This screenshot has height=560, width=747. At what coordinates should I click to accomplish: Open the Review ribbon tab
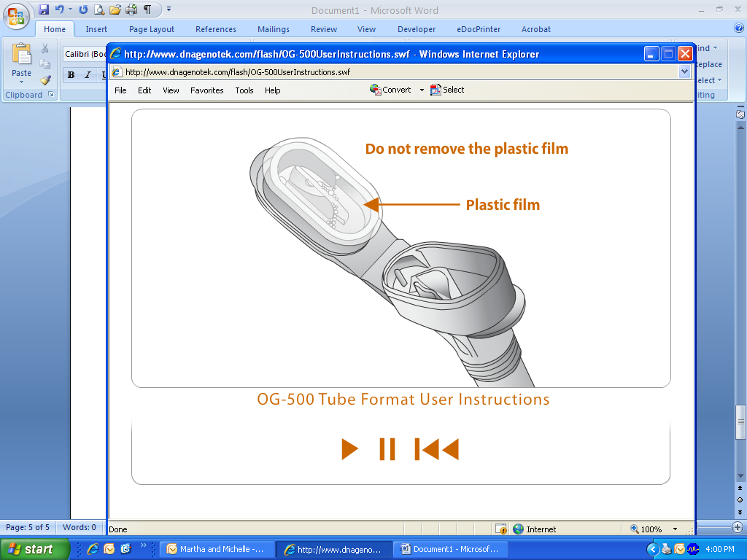coord(324,29)
